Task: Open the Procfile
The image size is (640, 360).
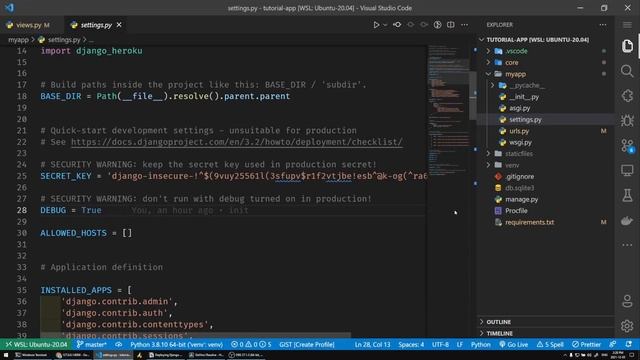Action: [x=516, y=211]
